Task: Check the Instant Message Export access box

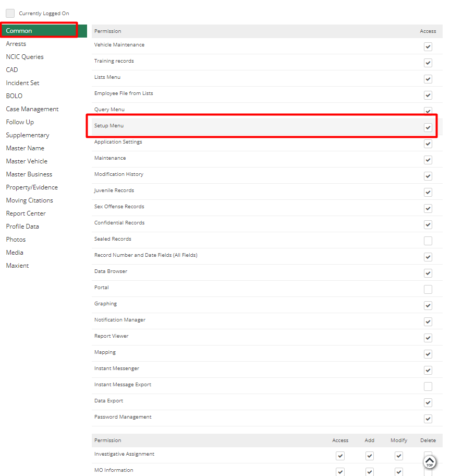Action: [x=428, y=386]
